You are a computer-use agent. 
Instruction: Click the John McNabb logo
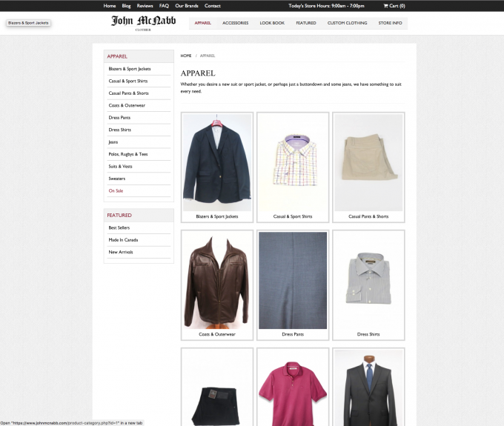point(142,23)
